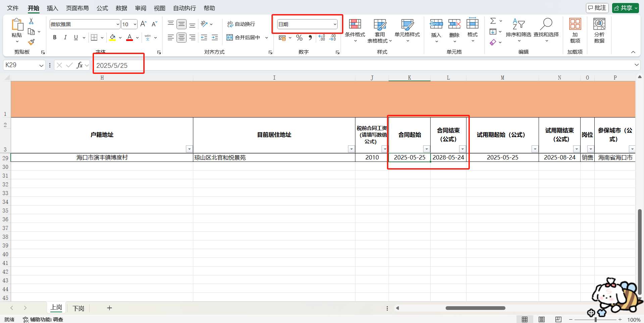Toggle bold formatting
The image size is (644, 323).
[x=55, y=37]
